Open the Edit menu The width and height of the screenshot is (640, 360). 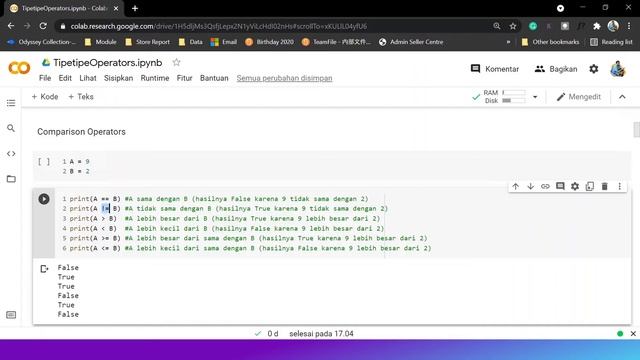pyautogui.click(x=65, y=78)
